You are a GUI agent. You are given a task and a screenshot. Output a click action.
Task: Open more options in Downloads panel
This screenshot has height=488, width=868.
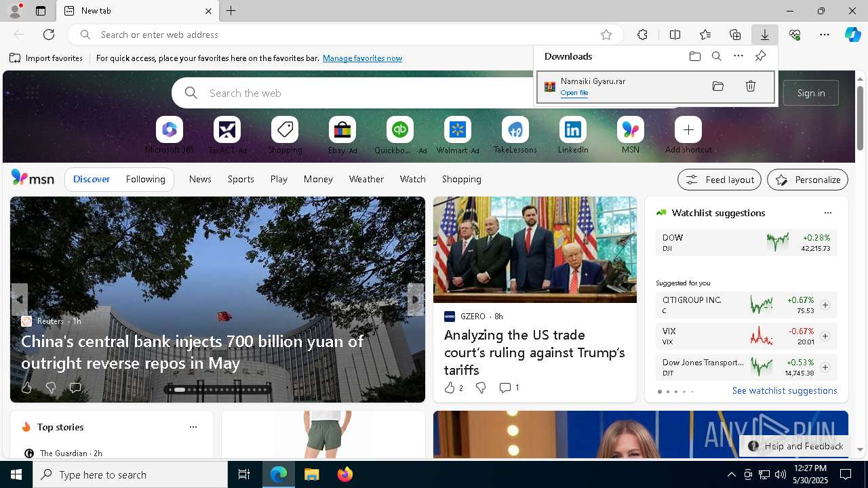tap(738, 56)
